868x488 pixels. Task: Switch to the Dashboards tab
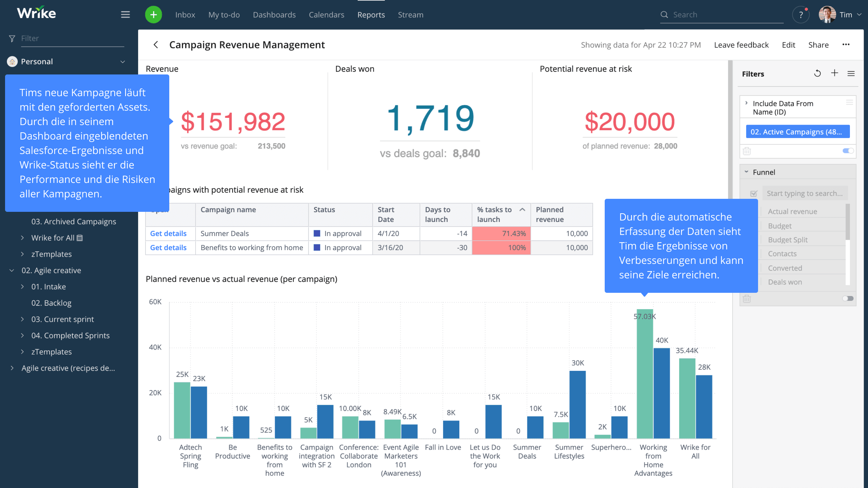274,15
